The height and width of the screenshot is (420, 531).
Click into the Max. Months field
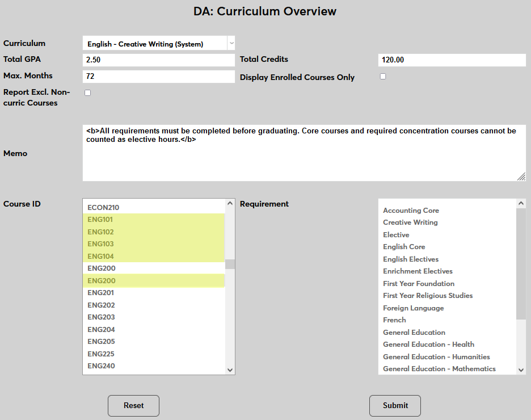point(158,76)
